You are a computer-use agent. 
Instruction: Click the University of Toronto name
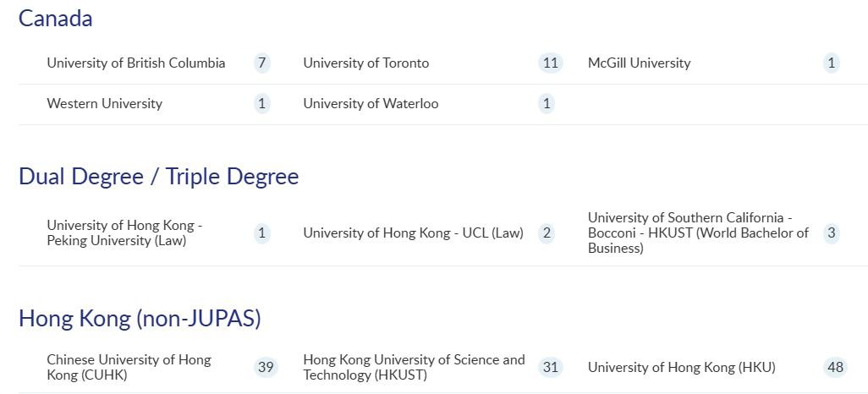coord(365,63)
